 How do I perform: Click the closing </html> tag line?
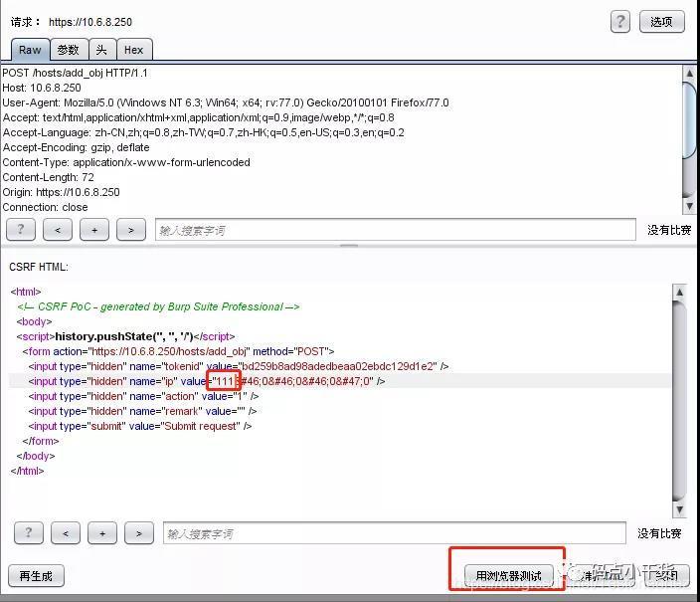coord(27,471)
